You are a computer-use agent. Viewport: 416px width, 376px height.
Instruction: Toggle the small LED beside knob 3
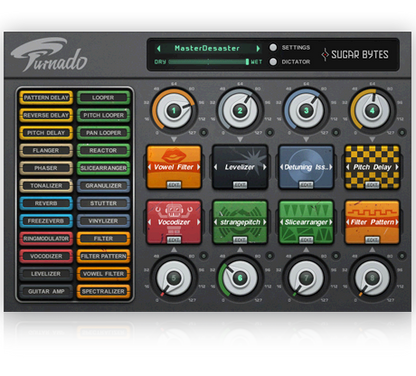(336, 132)
